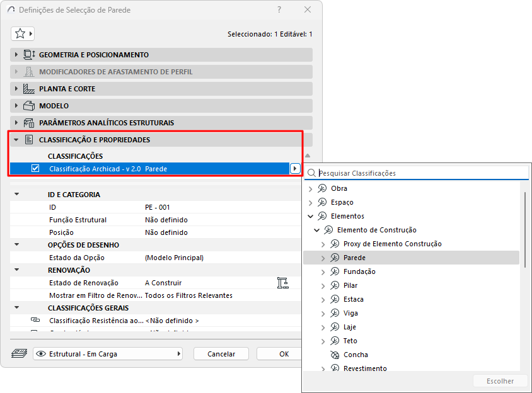Expand the Geometria e Posicionamento panel
This screenshot has width=532, height=393.
tap(16, 55)
